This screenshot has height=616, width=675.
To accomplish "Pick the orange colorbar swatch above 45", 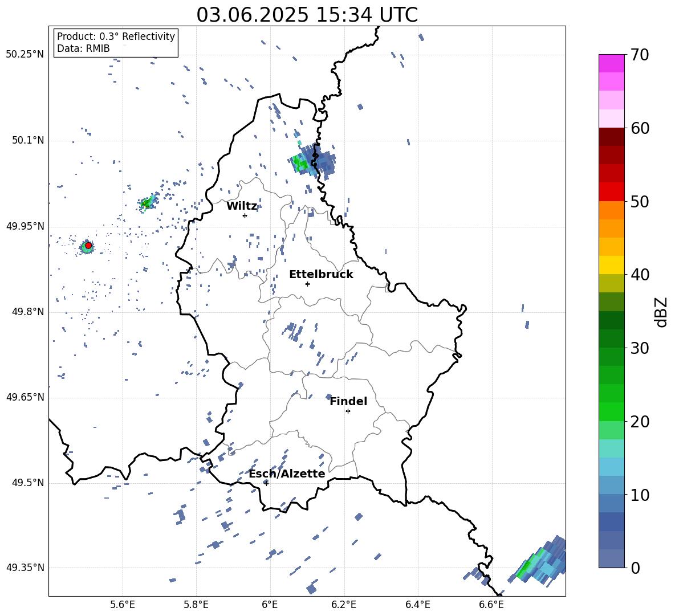I will point(611,229).
